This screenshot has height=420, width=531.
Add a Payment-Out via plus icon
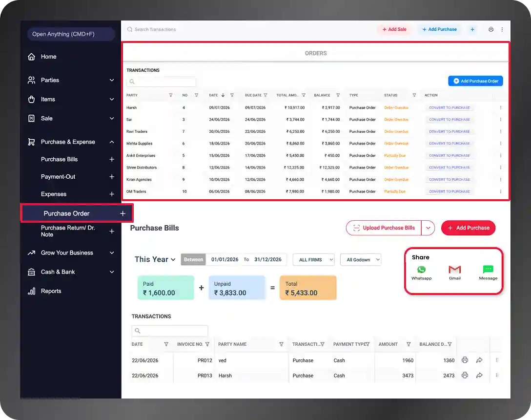pos(112,177)
